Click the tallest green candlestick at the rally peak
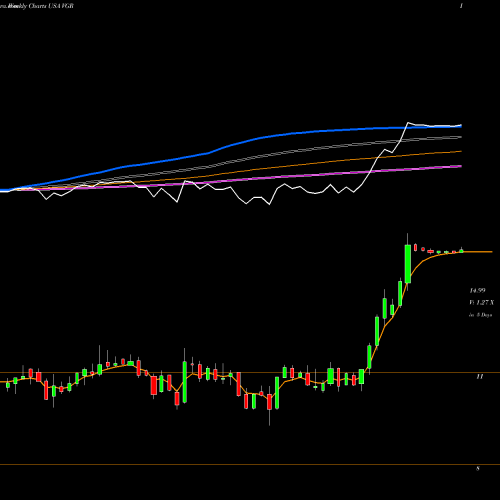Image resolution: width=500 pixels, height=500 pixels. pos(408,264)
